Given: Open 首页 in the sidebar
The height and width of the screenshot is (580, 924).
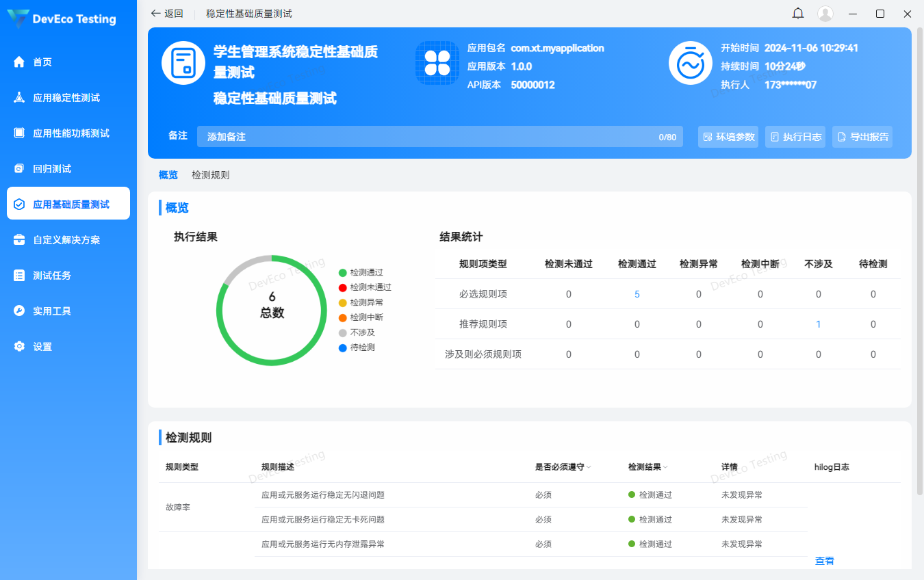Looking at the screenshot, I should pyautogui.click(x=68, y=62).
